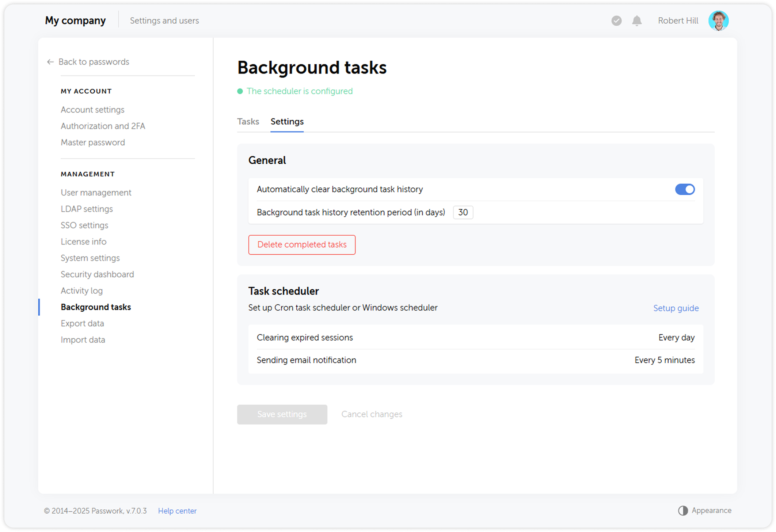Viewport: 776px width, 532px height.
Task: Click the retention period days input field
Action: tap(463, 212)
